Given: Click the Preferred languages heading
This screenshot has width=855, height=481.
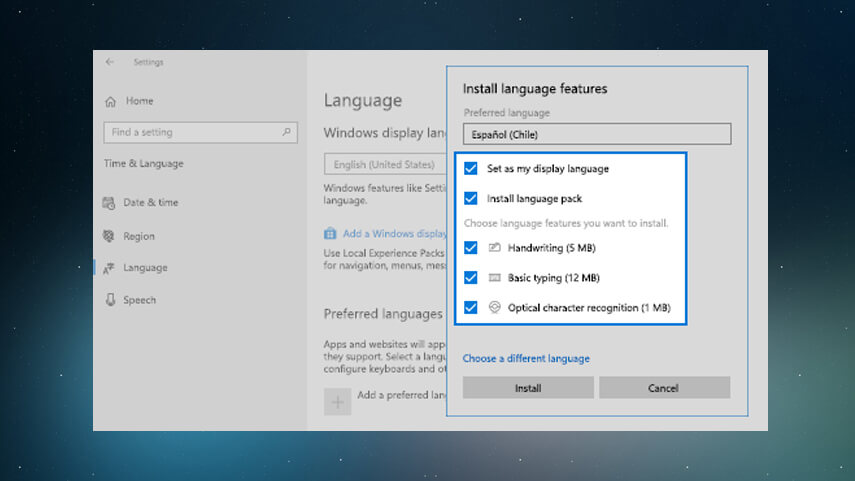Looking at the screenshot, I should click(383, 314).
